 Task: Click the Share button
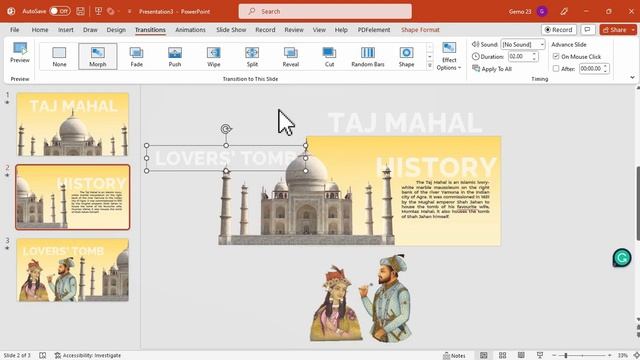pos(615,30)
